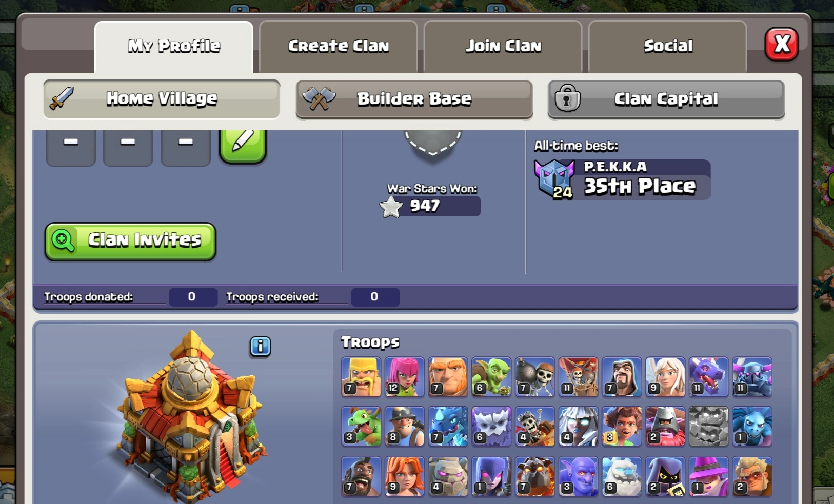Image resolution: width=834 pixels, height=504 pixels.
Task: Select the Hog Rider troop icon
Action: (361, 476)
